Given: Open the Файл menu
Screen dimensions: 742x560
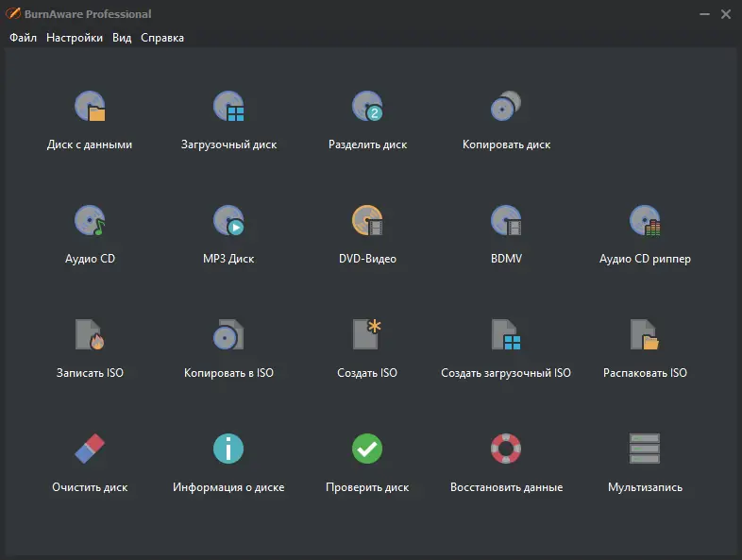Looking at the screenshot, I should coord(24,38).
